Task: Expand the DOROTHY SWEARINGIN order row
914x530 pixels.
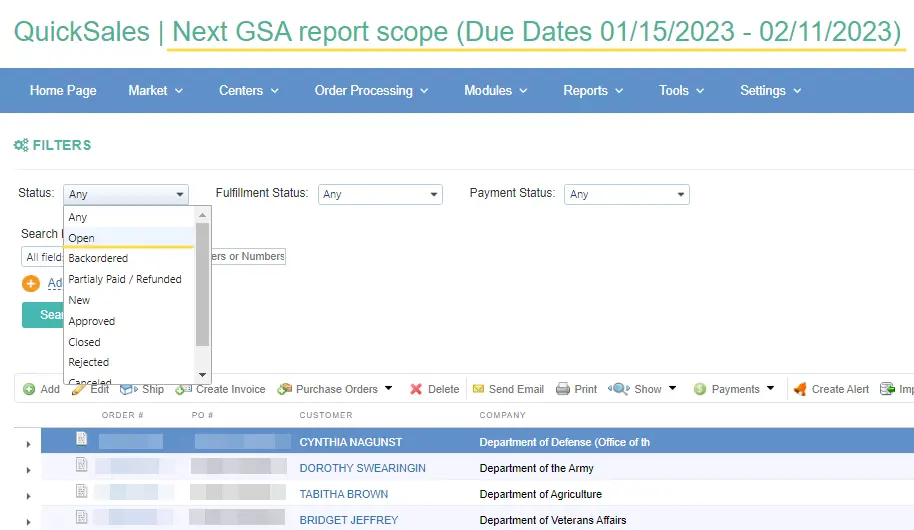Action: (x=28, y=470)
